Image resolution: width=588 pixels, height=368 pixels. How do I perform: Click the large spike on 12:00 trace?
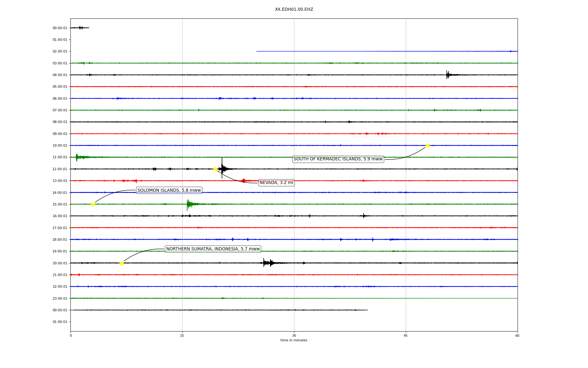click(x=222, y=168)
